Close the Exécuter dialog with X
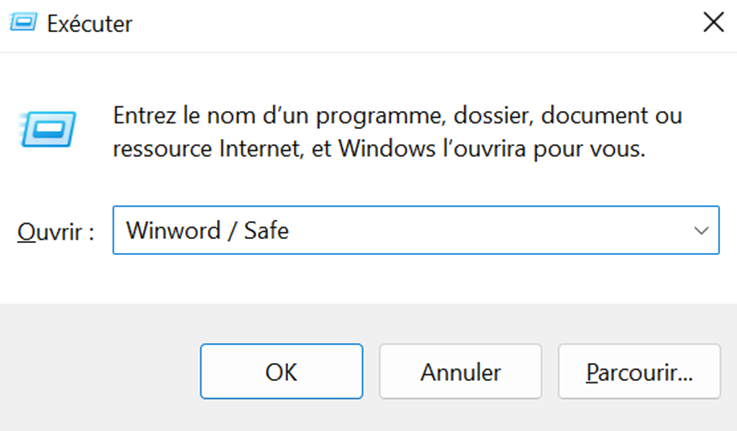 pyautogui.click(x=713, y=22)
